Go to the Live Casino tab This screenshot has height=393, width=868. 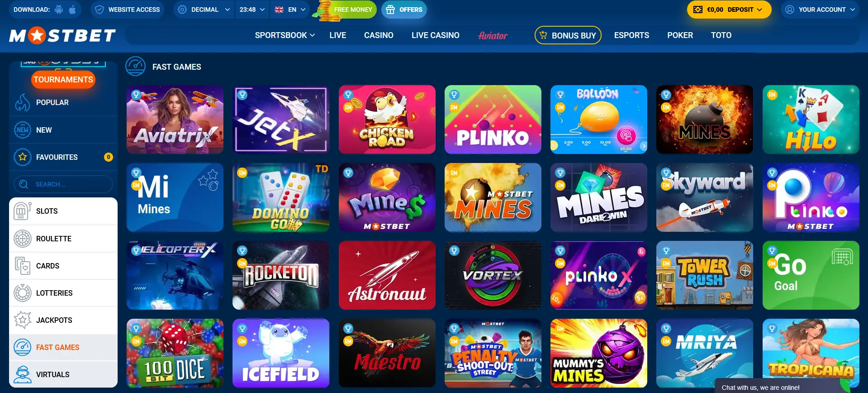point(435,35)
